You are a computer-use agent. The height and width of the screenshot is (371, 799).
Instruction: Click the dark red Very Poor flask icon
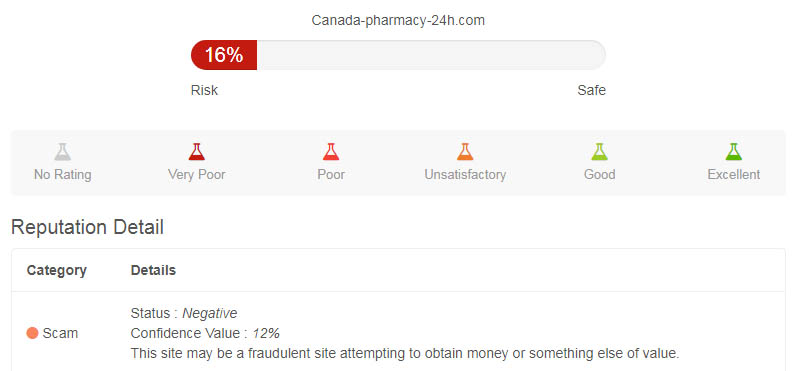click(197, 152)
